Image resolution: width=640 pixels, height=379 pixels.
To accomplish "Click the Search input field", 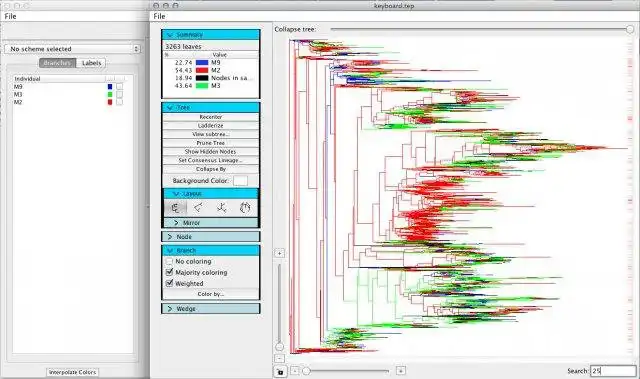I will click(x=613, y=371).
